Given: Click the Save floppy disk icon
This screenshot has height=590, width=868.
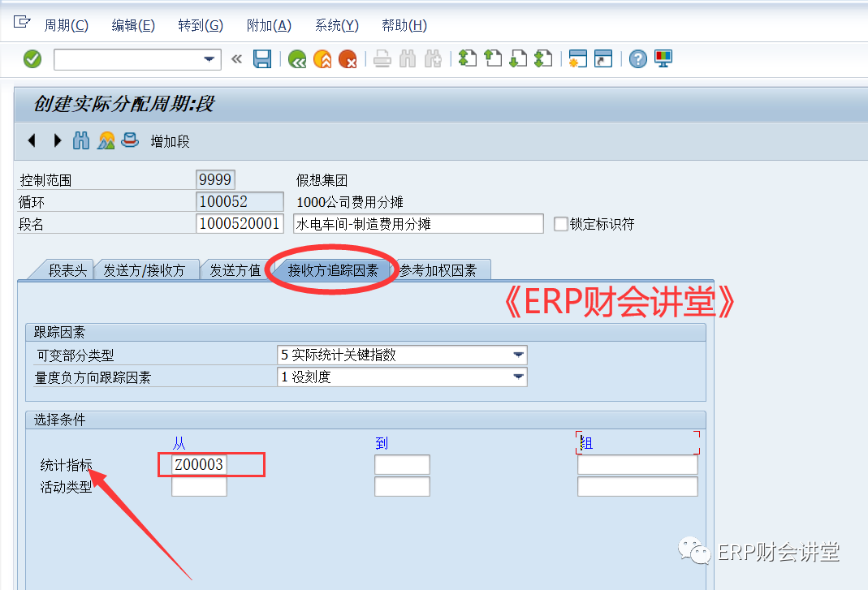Looking at the screenshot, I should [261, 59].
